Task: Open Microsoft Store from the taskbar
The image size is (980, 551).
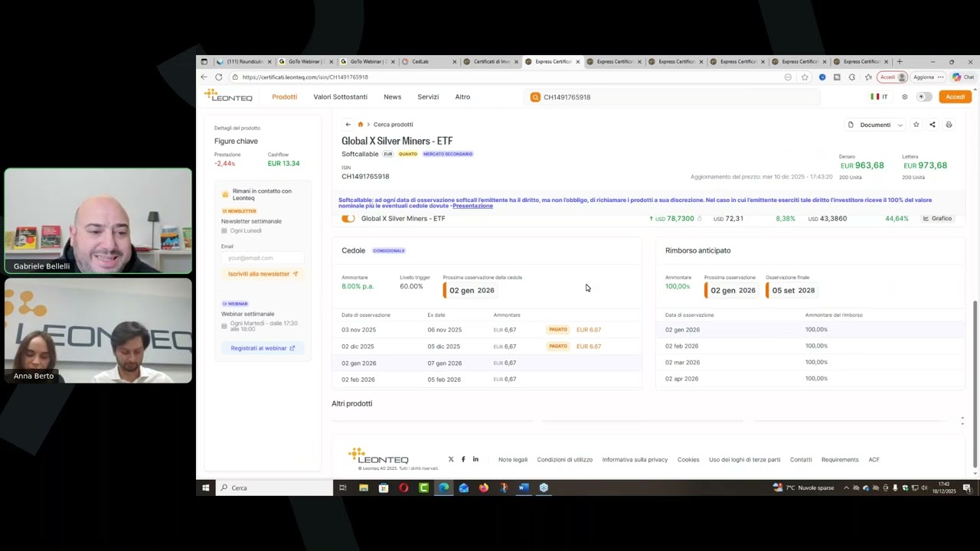Action: pos(384,487)
